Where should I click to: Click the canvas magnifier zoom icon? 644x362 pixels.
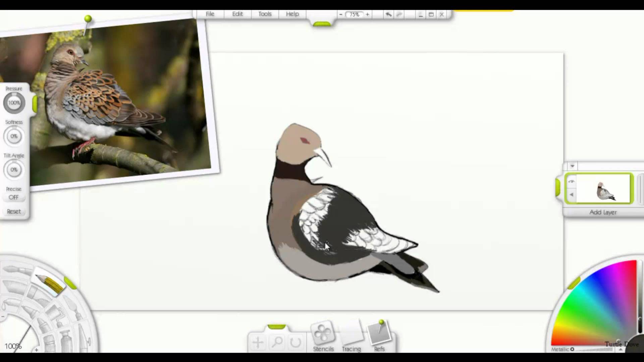(x=277, y=342)
